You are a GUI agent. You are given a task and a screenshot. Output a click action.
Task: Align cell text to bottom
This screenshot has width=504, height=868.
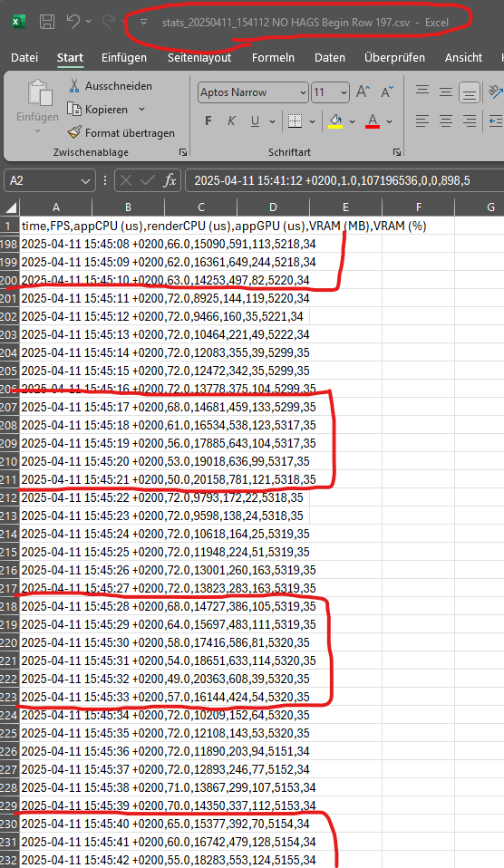pyautogui.click(x=470, y=92)
